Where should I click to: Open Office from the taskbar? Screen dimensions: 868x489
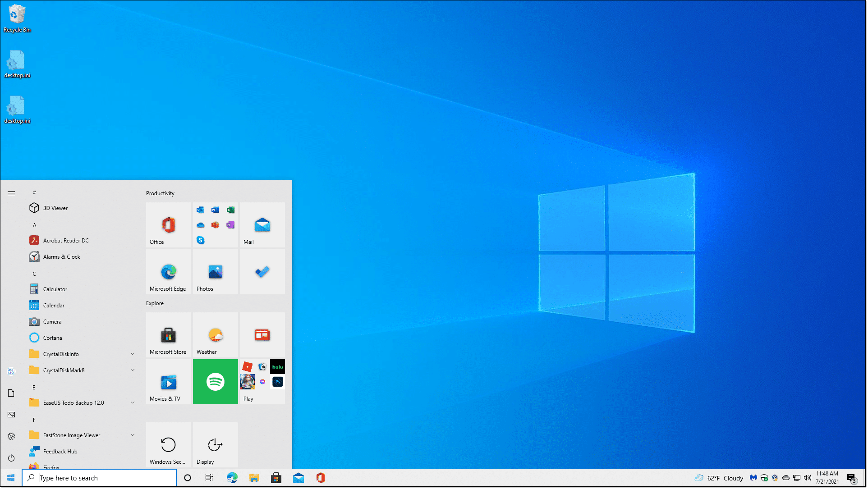pyautogui.click(x=321, y=478)
